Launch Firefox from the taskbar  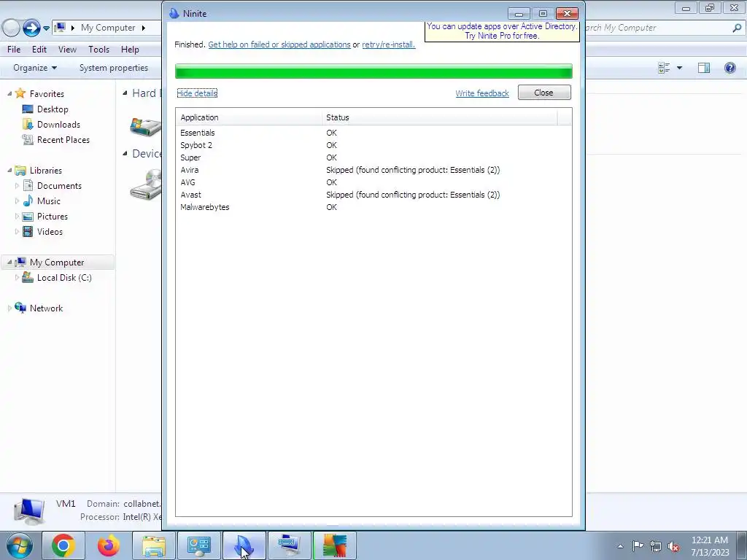tap(109, 545)
